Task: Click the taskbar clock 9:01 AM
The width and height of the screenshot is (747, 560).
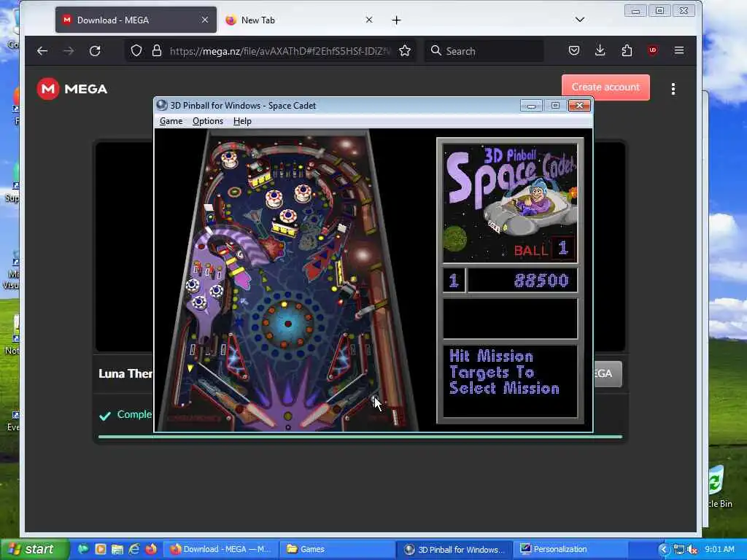Action: 719,549
